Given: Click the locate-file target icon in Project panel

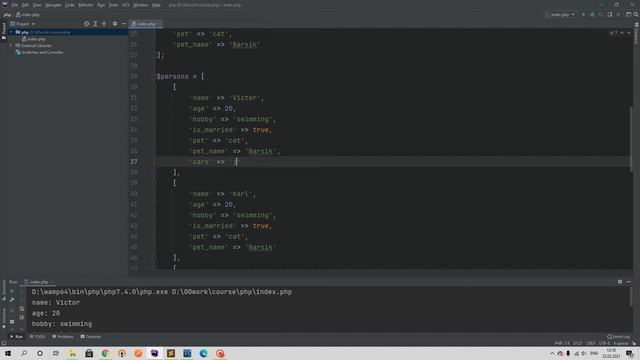Looking at the screenshot, I should 87,24.
